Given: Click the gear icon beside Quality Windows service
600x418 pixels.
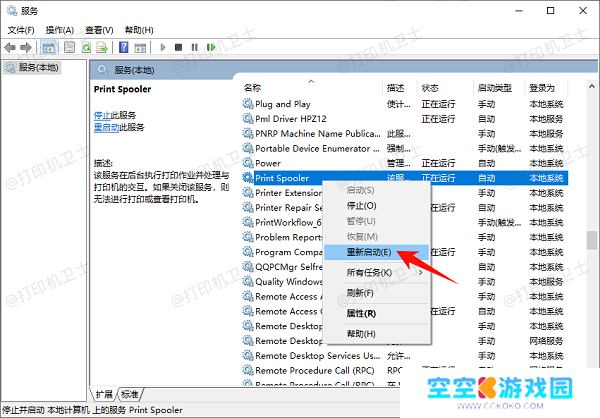Looking at the screenshot, I should (x=248, y=282).
